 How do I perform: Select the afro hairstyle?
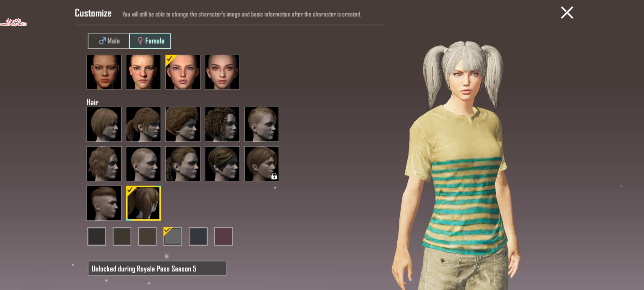click(x=183, y=124)
